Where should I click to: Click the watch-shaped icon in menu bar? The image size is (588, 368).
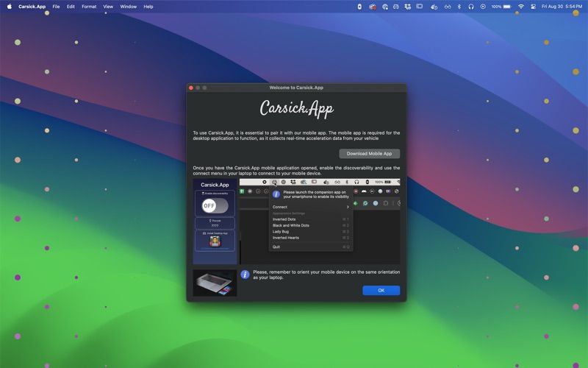pos(359,7)
